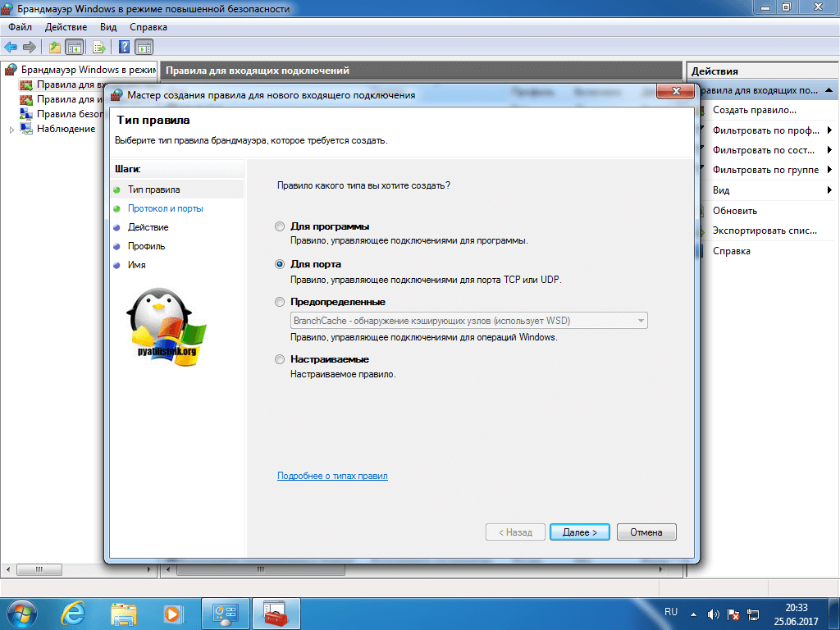Open Windows Explorer folder taskbar icon
The image size is (840, 630).
pyautogui.click(x=124, y=614)
